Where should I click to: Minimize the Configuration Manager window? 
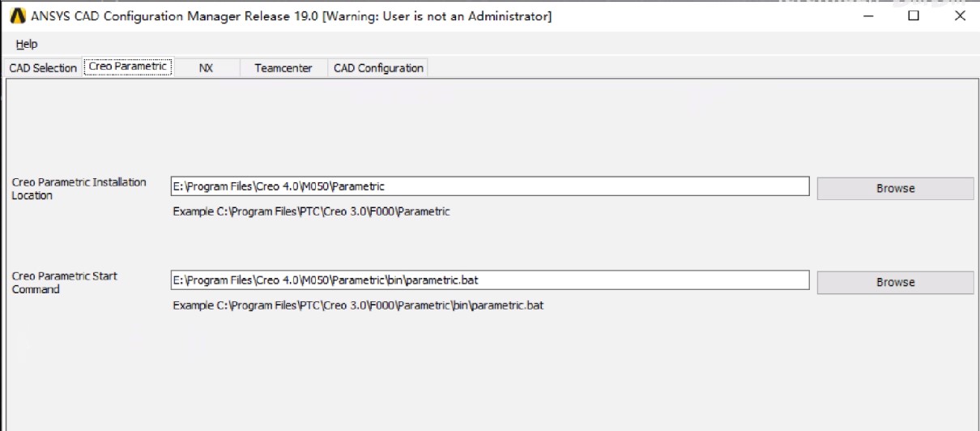868,15
